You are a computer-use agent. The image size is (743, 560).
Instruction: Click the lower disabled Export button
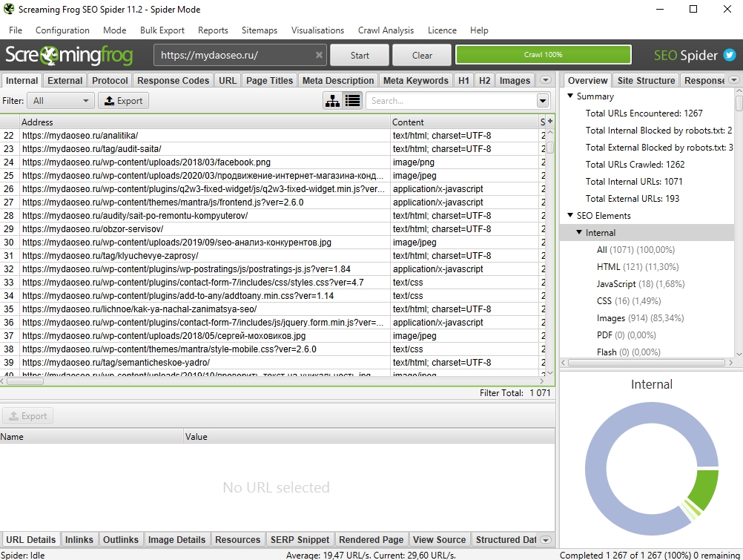28,416
